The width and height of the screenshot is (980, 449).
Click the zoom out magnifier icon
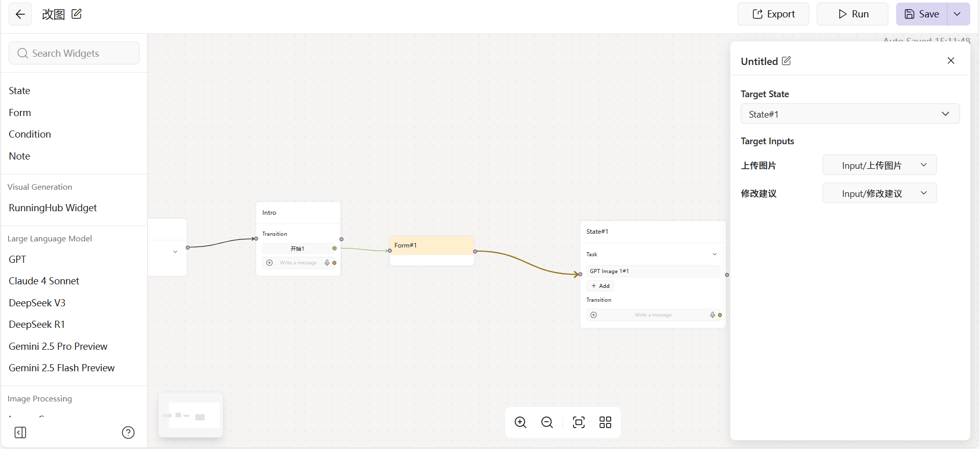coord(547,422)
